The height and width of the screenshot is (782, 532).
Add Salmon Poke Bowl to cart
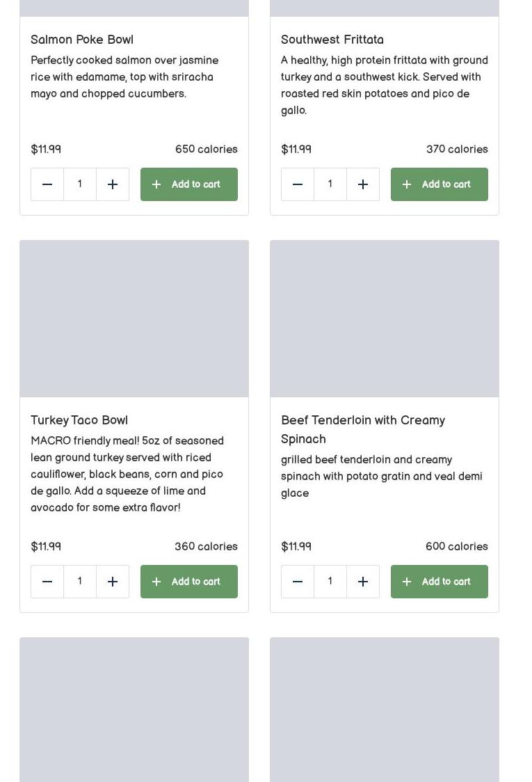(x=189, y=184)
